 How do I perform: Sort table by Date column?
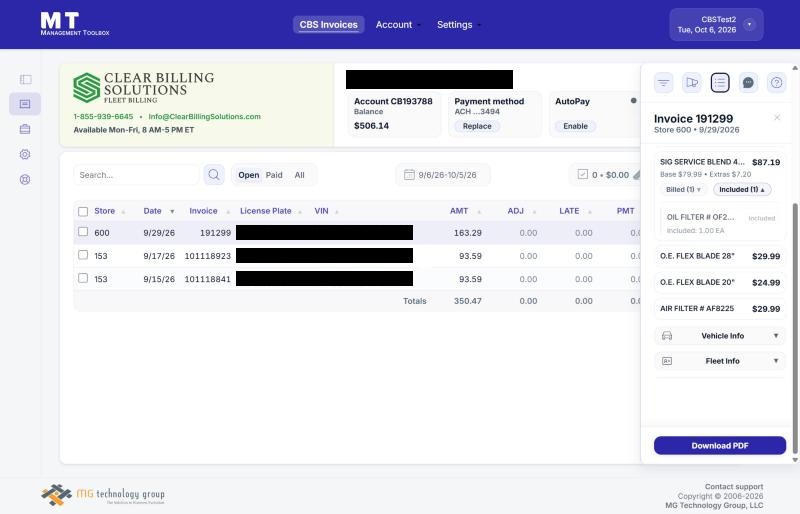(x=158, y=211)
